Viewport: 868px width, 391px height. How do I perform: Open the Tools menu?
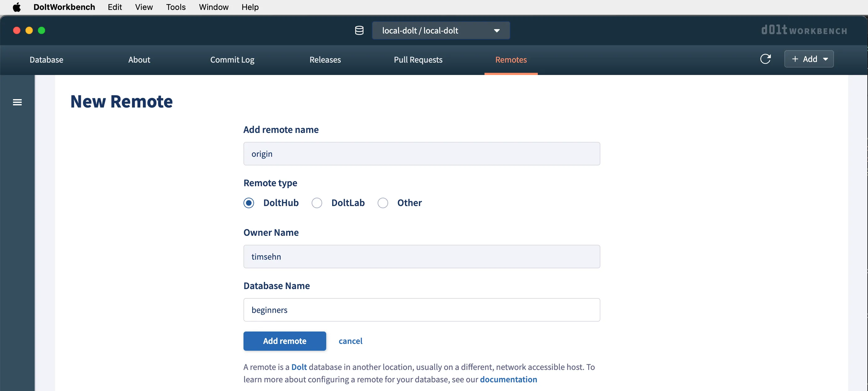(x=176, y=7)
